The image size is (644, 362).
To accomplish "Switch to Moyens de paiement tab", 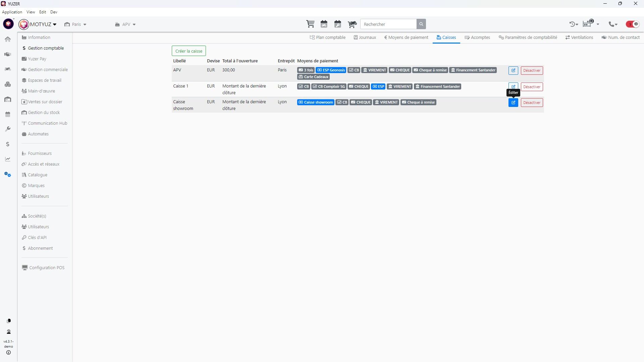I will pyautogui.click(x=406, y=38).
